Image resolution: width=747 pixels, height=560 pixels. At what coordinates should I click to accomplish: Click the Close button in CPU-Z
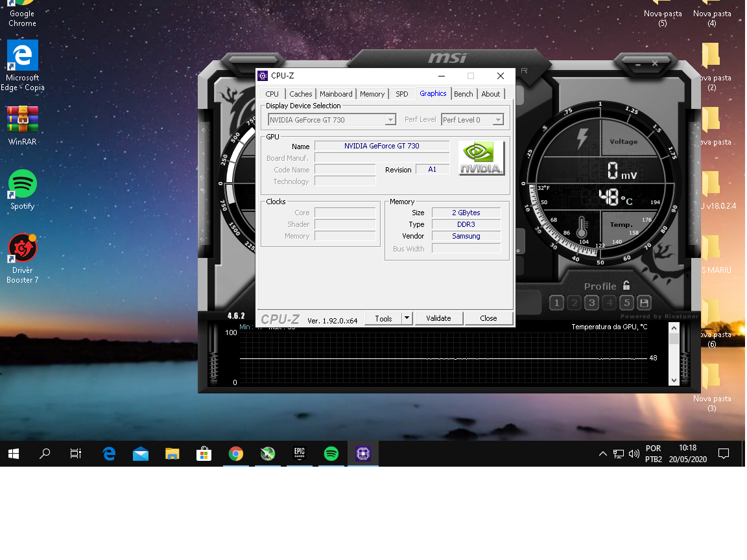[x=488, y=318]
